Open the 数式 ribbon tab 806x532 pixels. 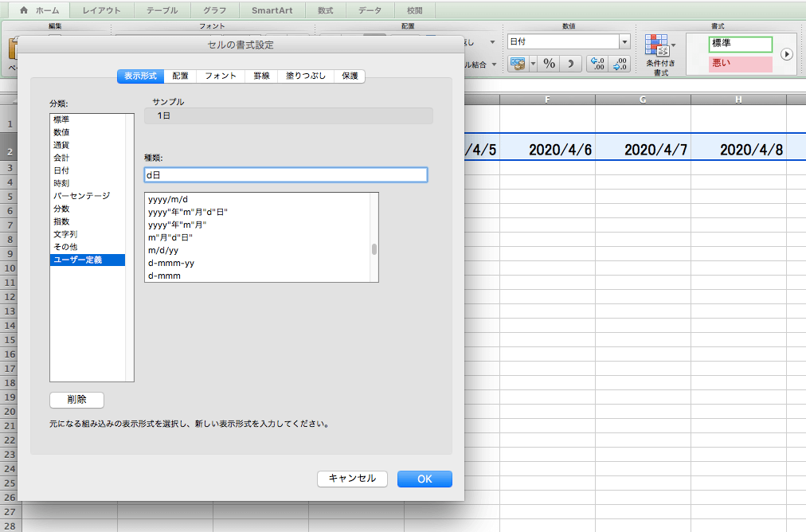tap(326, 10)
